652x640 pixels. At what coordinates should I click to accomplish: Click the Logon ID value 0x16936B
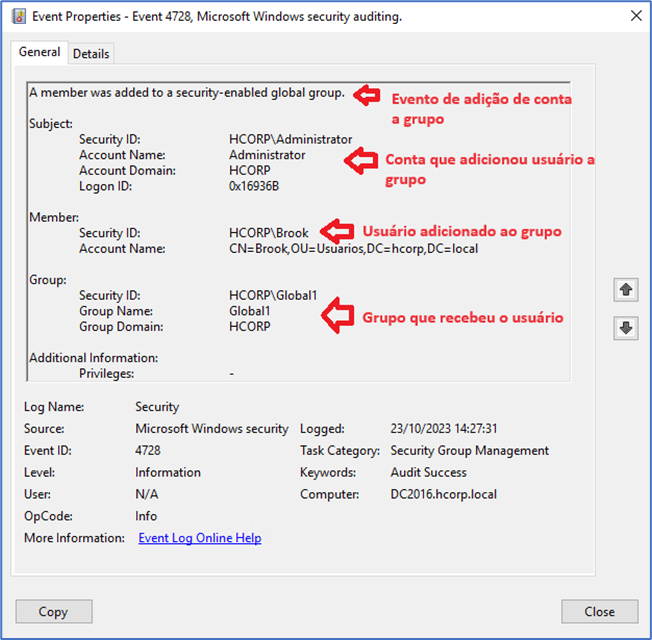[254, 186]
